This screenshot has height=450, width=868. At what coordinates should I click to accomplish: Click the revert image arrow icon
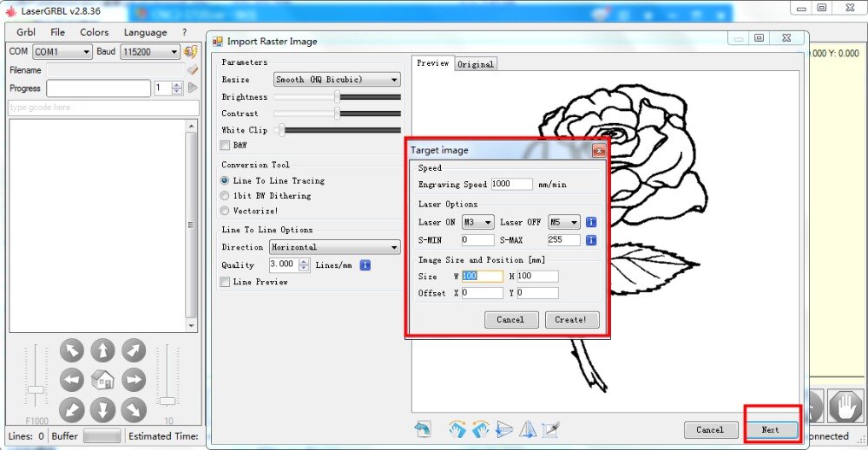[x=423, y=429]
